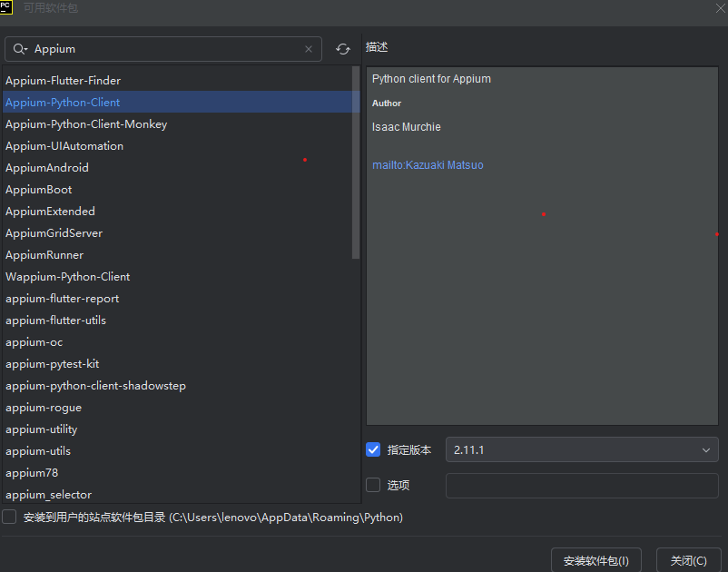
Task: Open the version 2.11.1 dropdown
Action: [x=582, y=449]
